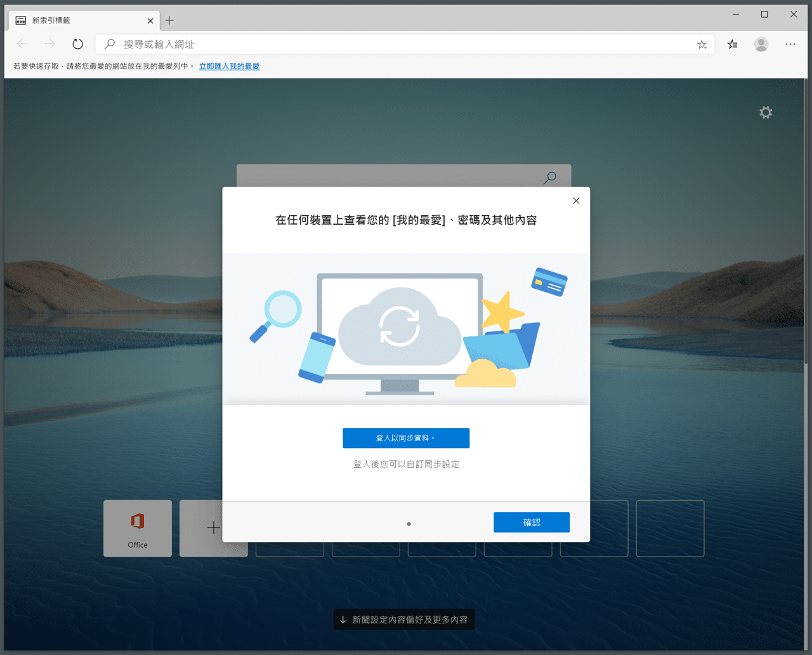Confirm the dialog with 確認
812x655 pixels.
click(x=531, y=522)
